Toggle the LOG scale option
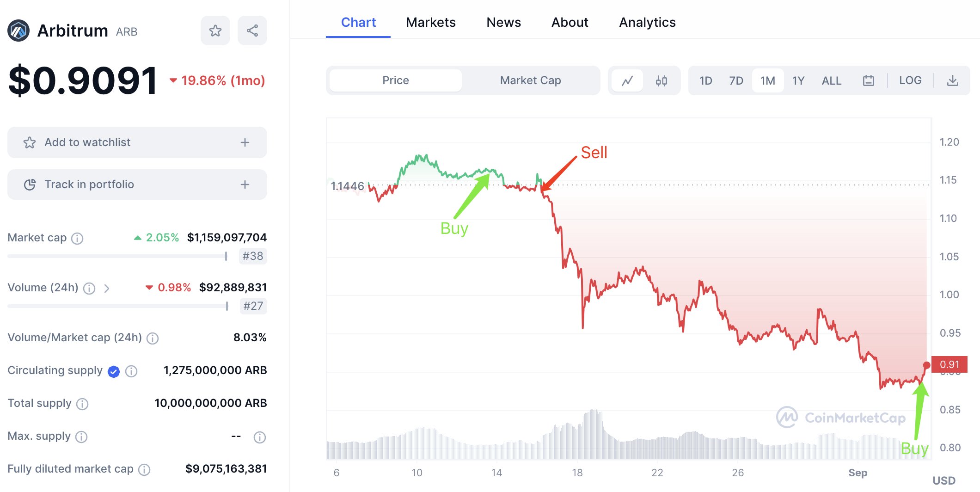Viewport: 980px width, 492px height. (910, 80)
